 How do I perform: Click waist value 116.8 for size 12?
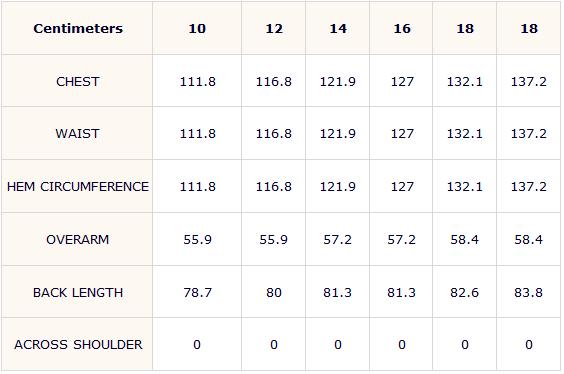tap(274, 134)
